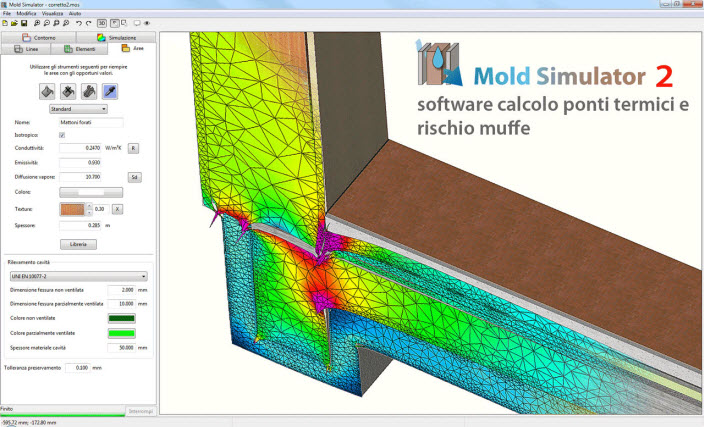Click the Nome field containing Mattoni forati
Image resolution: width=704 pixels, height=427 pixels.
point(91,122)
